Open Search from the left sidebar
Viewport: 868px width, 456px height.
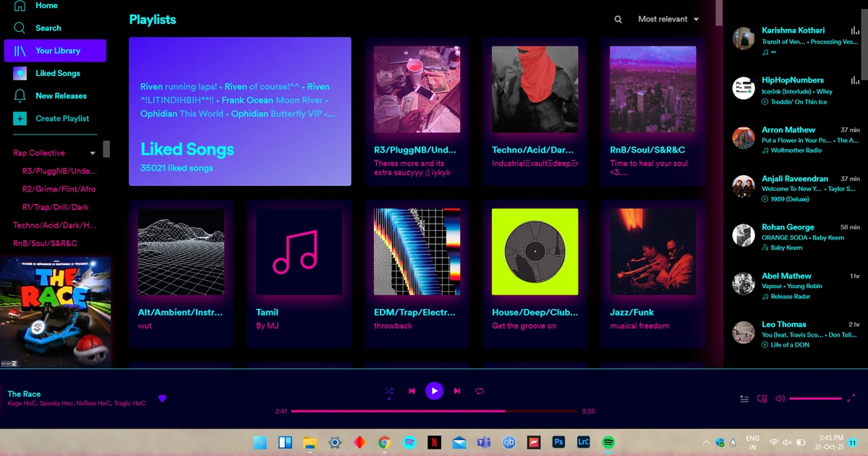coord(48,28)
